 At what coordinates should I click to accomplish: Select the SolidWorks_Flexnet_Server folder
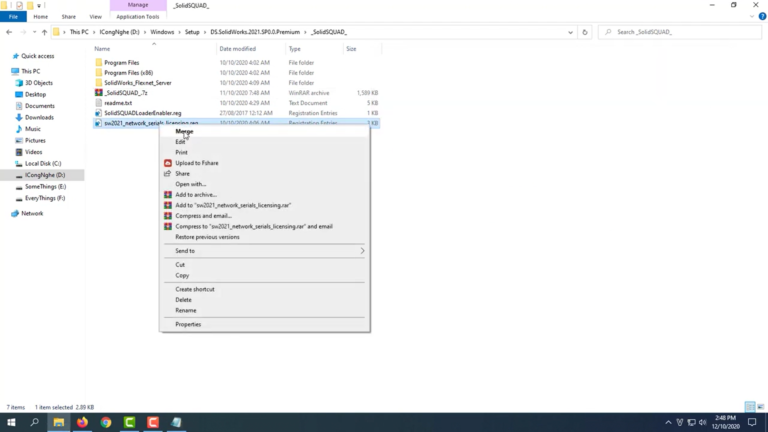click(138, 83)
